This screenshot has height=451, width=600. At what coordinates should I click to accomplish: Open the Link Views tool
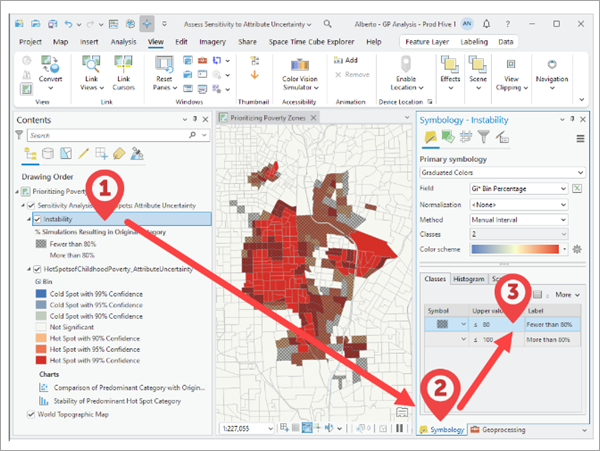tap(89, 63)
